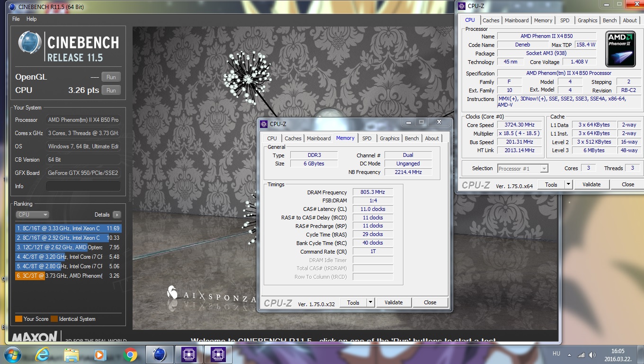644x364 pixels.
Task: Click CAS# Latency value 11.0 clocks
Action: 373,209
